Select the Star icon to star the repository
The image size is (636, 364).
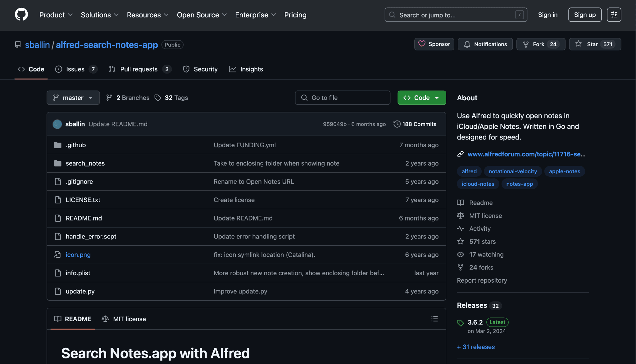click(579, 44)
